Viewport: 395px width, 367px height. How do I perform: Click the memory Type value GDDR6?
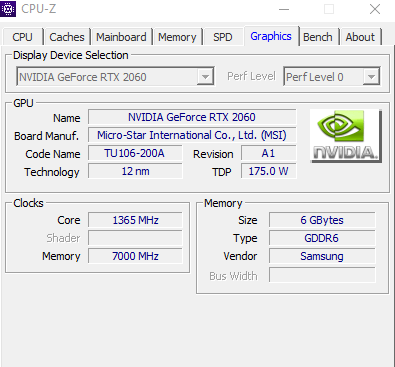click(322, 238)
